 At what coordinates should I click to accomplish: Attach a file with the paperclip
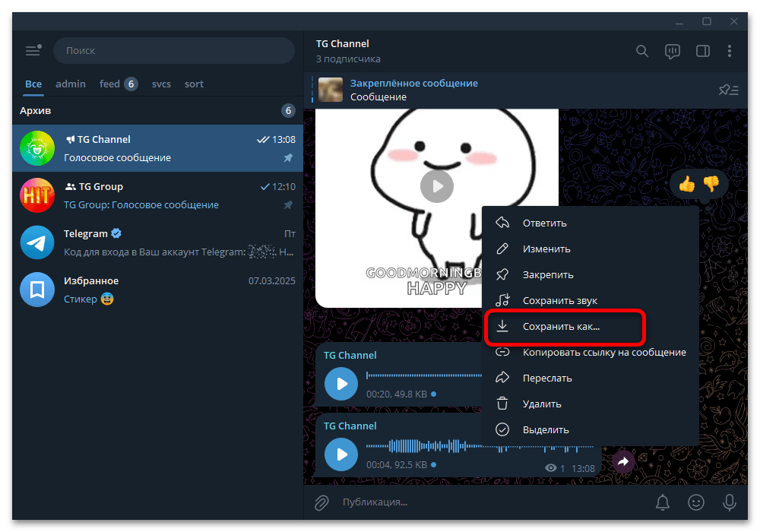(321, 502)
